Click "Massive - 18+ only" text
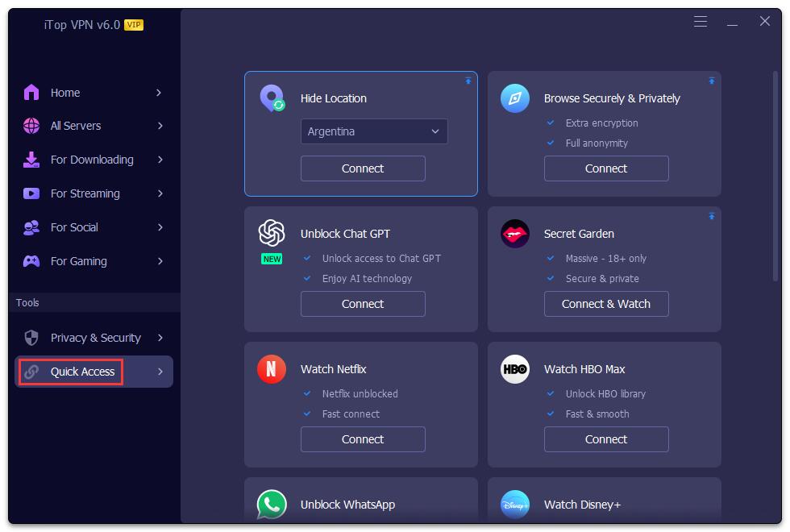The width and height of the screenshot is (790, 532). tap(605, 259)
